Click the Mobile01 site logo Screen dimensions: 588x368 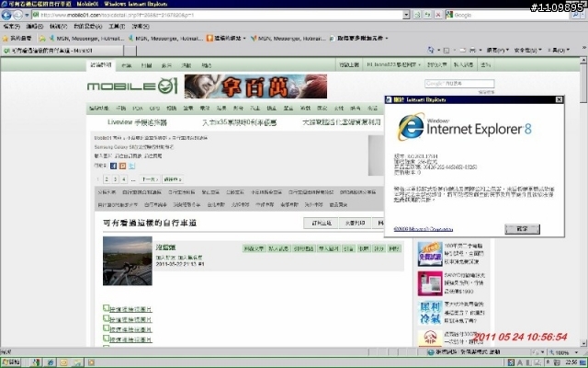click(x=132, y=86)
